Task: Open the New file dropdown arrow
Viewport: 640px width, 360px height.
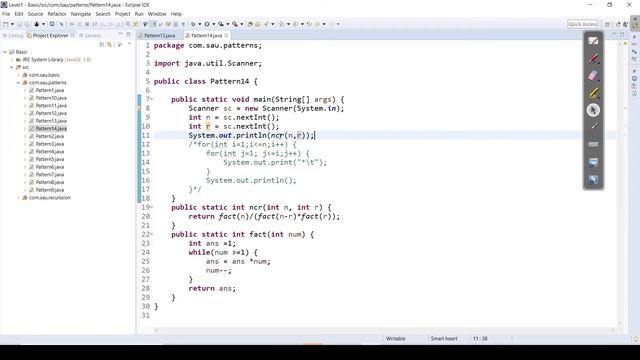Action: [12, 24]
